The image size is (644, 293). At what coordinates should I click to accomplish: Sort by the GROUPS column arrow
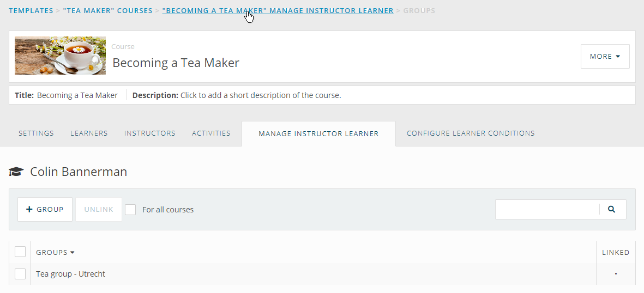[x=73, y=252]
